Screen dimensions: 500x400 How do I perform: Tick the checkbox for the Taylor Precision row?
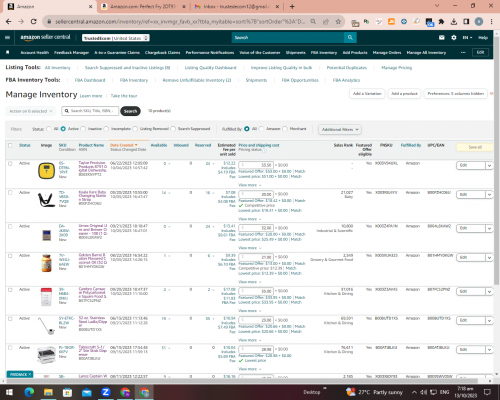click(10, 163)
